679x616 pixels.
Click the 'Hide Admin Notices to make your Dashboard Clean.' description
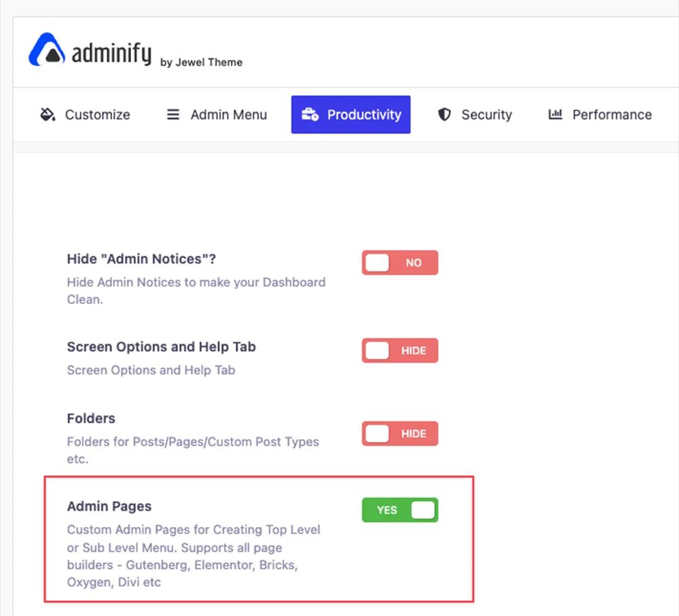196,291
